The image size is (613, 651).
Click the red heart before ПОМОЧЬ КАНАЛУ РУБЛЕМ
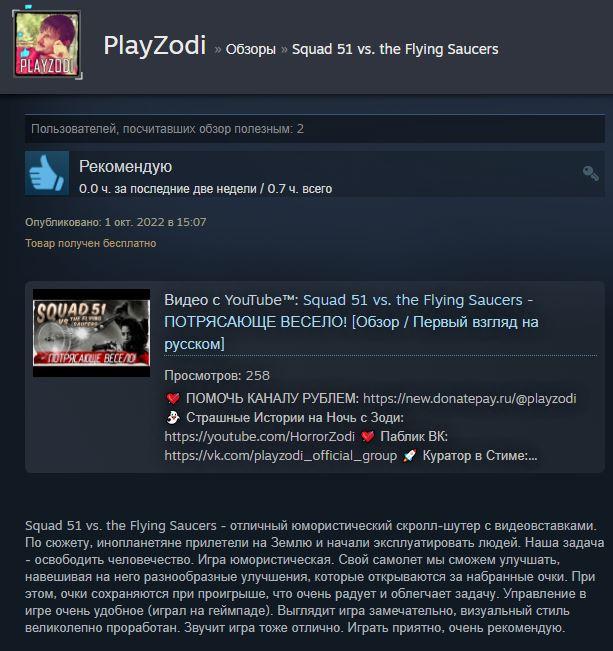[x=173, y=399]
